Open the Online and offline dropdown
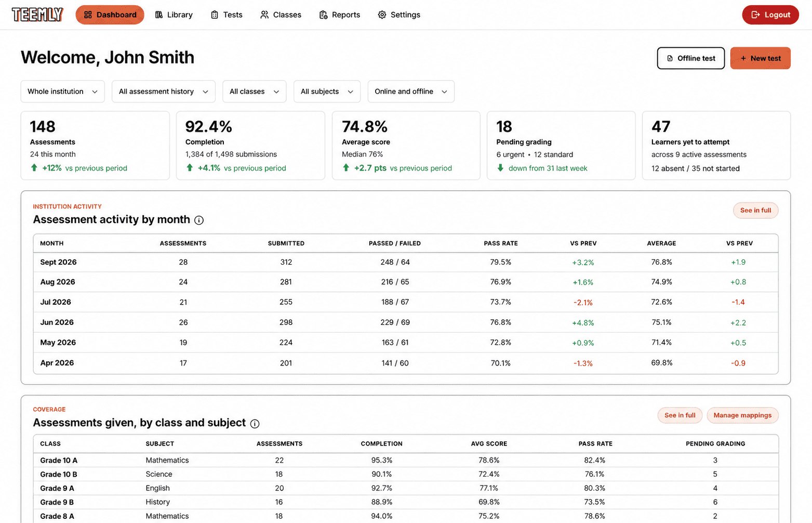This screenshot has width=812, height=523. click(x=411, y=91)
